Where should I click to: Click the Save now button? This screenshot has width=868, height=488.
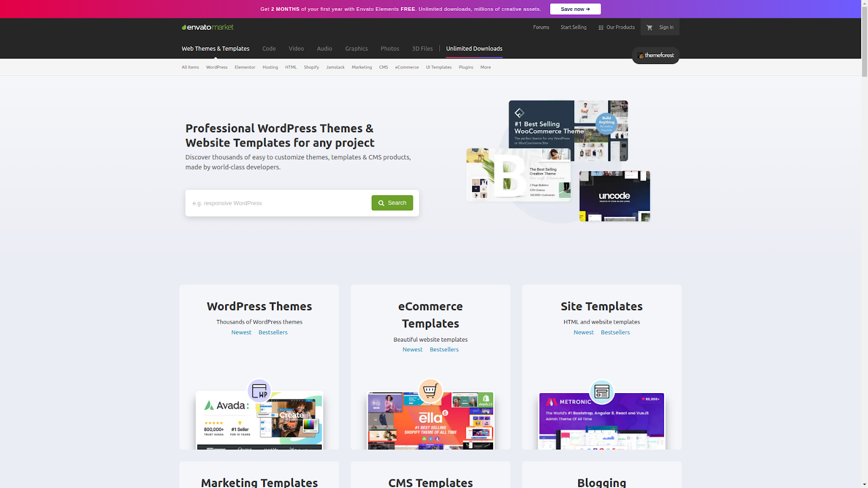(575, 9)
